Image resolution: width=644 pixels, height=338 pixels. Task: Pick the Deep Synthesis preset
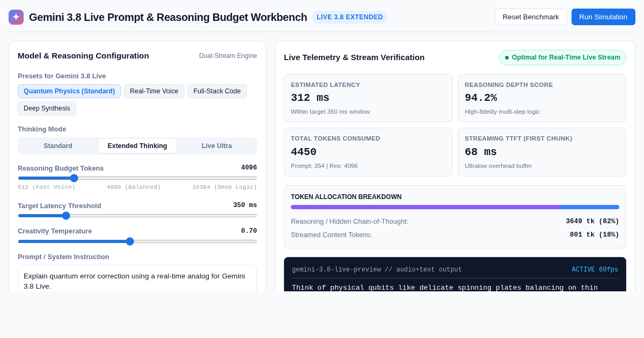47,108
